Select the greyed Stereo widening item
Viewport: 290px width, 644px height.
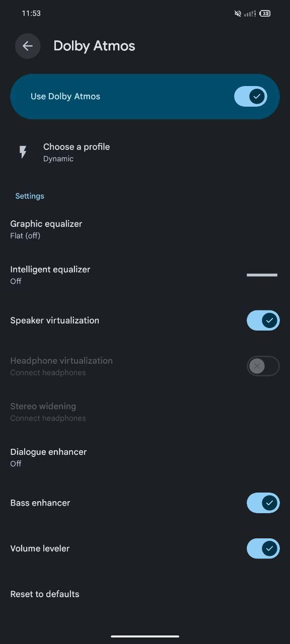coord(145,412)
